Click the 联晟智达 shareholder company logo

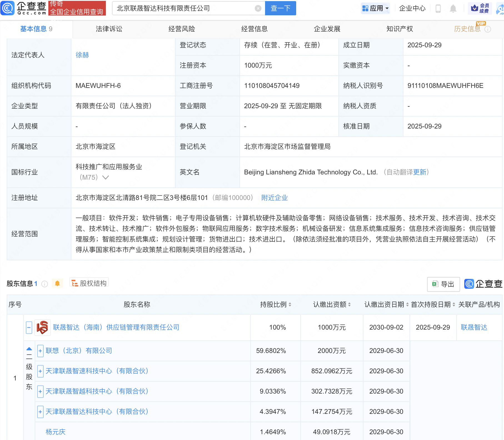coord(43,327)
